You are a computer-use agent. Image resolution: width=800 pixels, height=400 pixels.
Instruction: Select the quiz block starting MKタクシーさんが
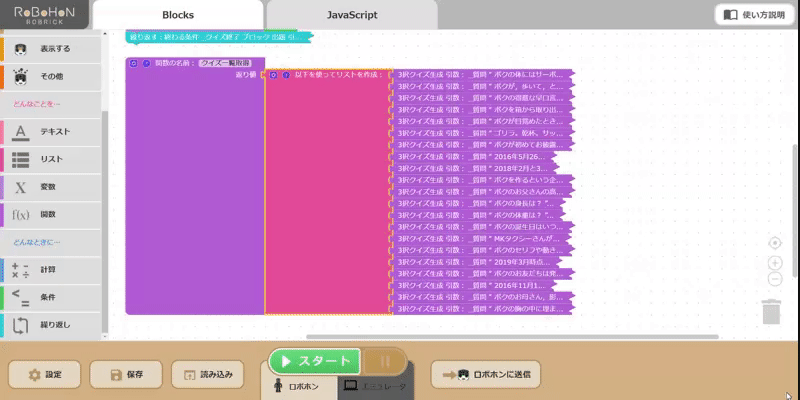pyautogui.click(x=480, y=238)
